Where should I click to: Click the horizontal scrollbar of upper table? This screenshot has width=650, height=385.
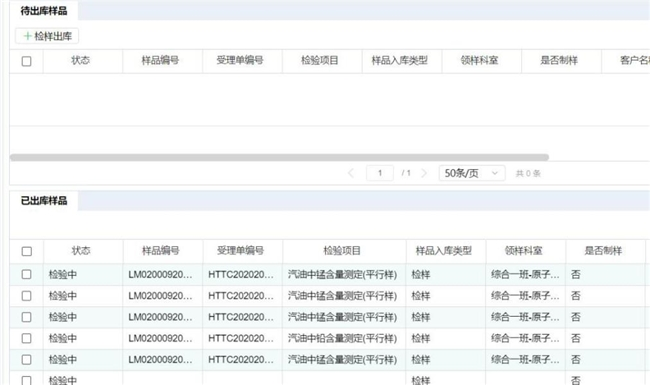tap(279, 157)
